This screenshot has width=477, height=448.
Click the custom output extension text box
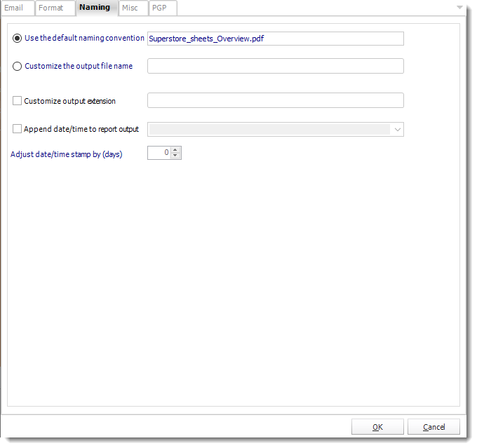[x=275, y=100]
